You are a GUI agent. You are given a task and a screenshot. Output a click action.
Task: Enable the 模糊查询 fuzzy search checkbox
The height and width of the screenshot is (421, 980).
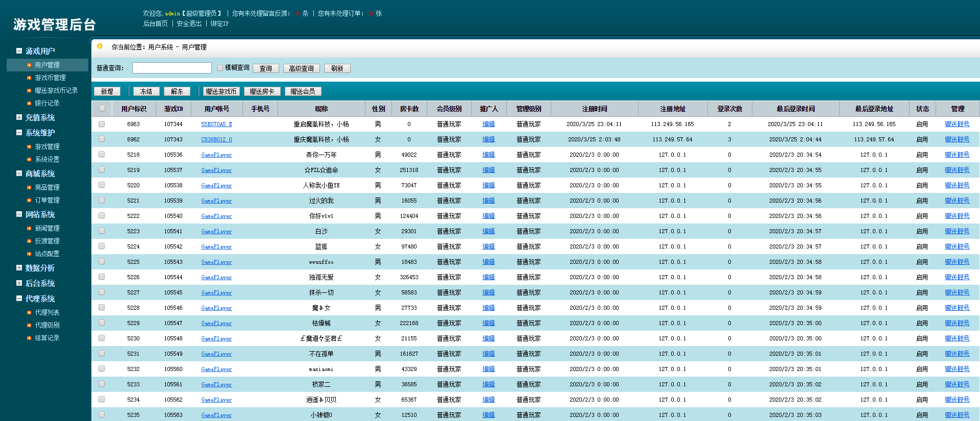pyautogui.click(x=220, y=68)
